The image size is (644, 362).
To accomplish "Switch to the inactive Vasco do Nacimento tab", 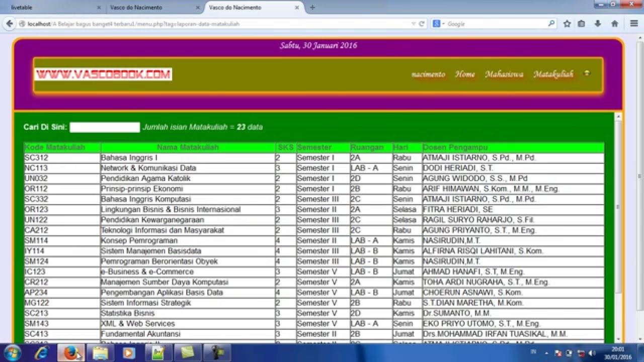I will coord(153,8).
